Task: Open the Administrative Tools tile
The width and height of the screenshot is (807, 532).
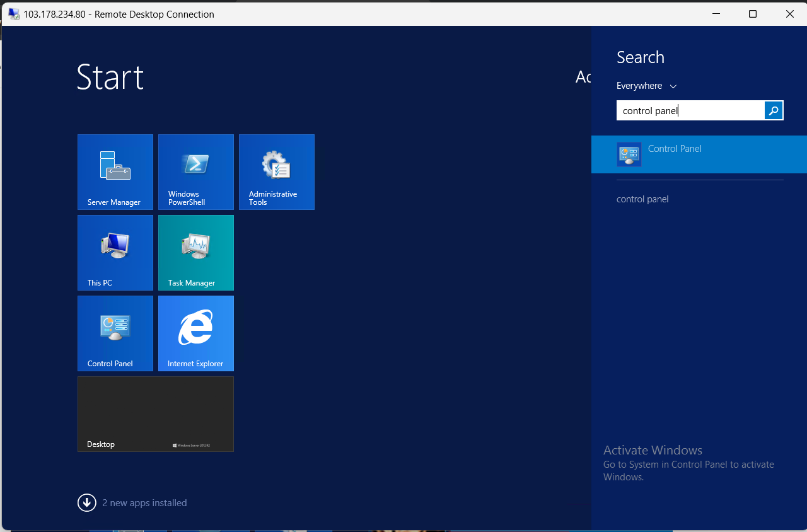Action: pyautogui.click(x=277, y=172)
